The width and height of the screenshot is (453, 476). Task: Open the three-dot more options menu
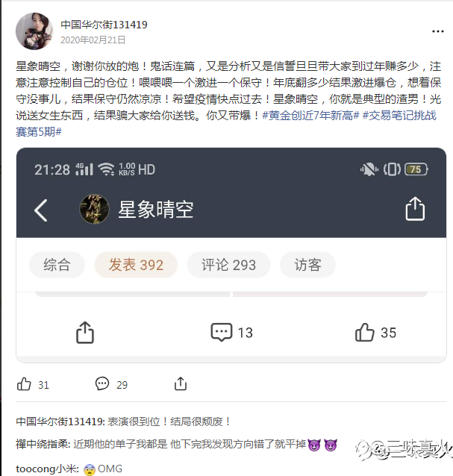point(438,31)
